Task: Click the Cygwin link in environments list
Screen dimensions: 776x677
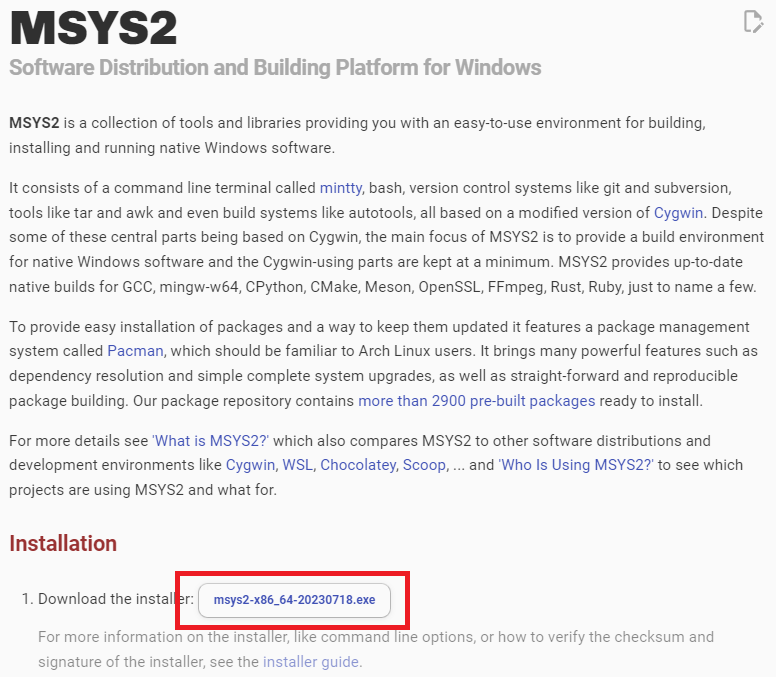Action: pos(250,465)
